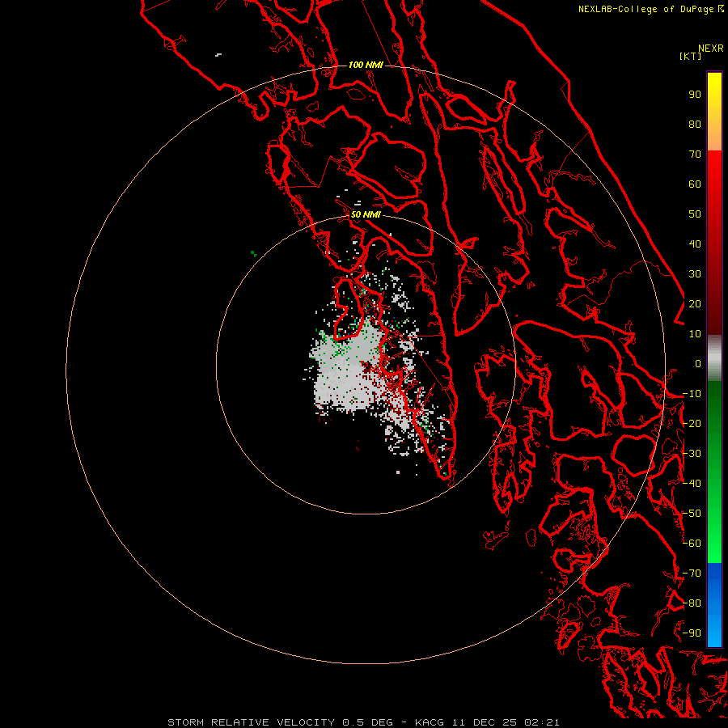Click the 40 value on the velocity scale

tap(695, 243)
